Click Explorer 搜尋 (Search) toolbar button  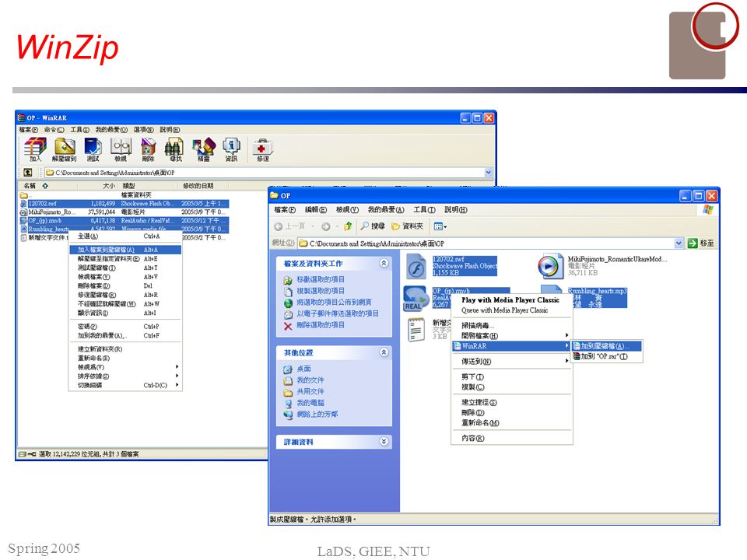[x=373, y=226]
